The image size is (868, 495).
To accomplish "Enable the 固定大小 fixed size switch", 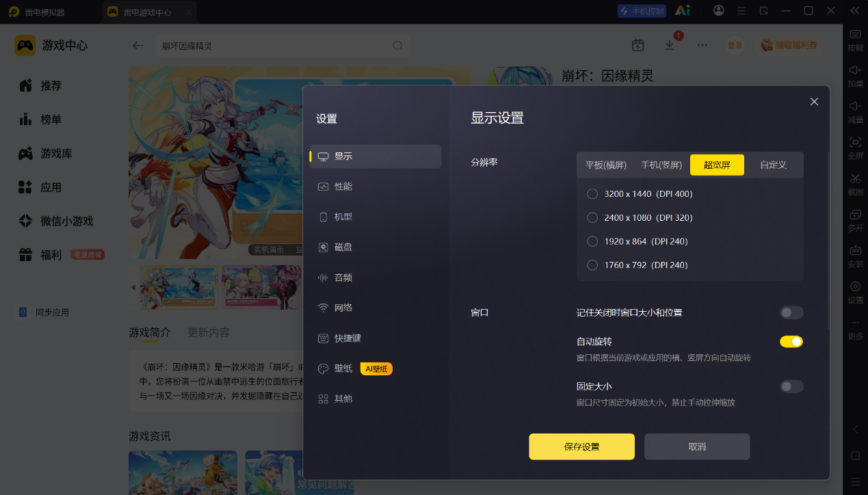I will (791, 386).
